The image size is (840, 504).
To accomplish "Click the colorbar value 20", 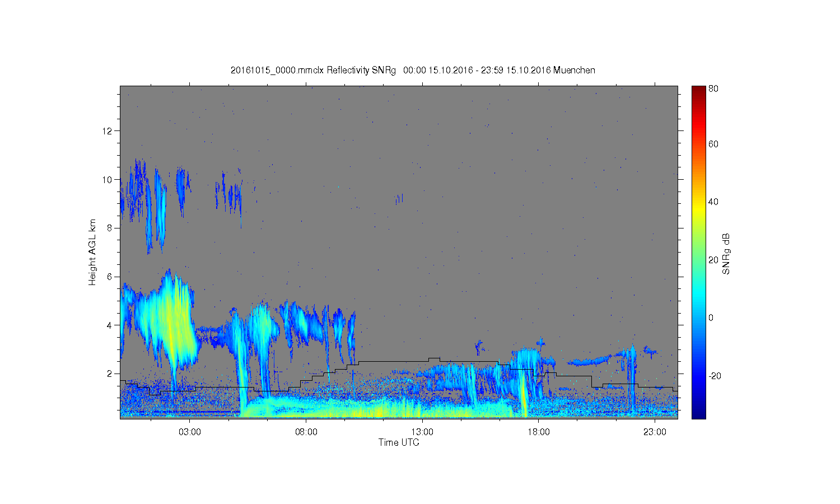I will pos(713,260).
